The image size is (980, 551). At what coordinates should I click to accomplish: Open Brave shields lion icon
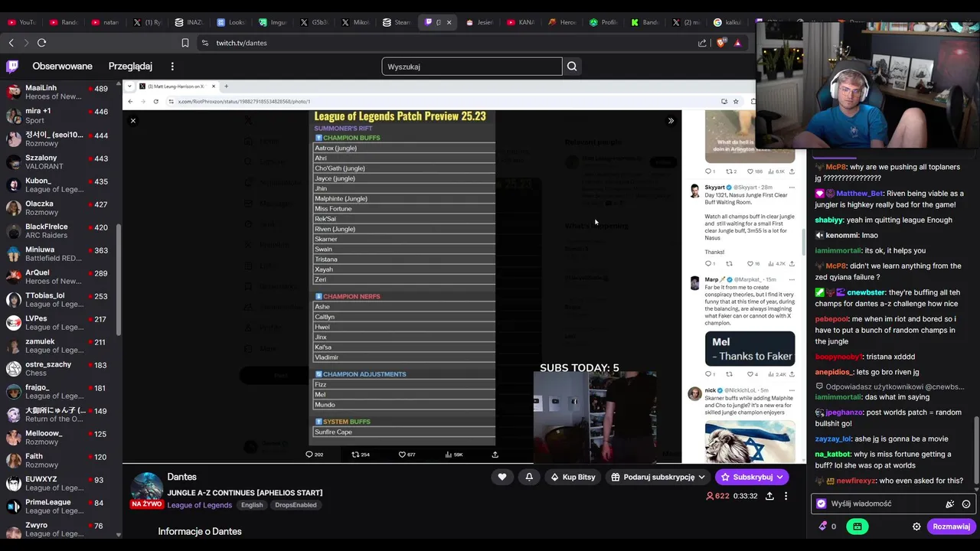720,43
